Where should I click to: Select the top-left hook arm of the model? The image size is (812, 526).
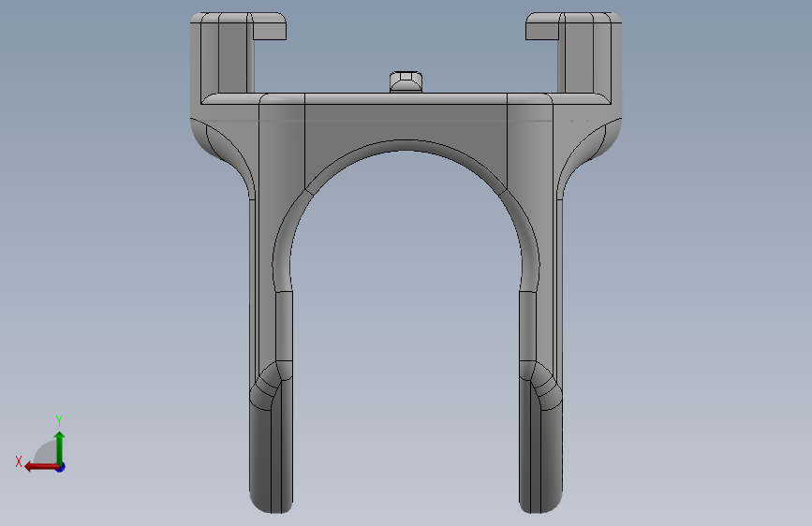(x=236, y=54)
